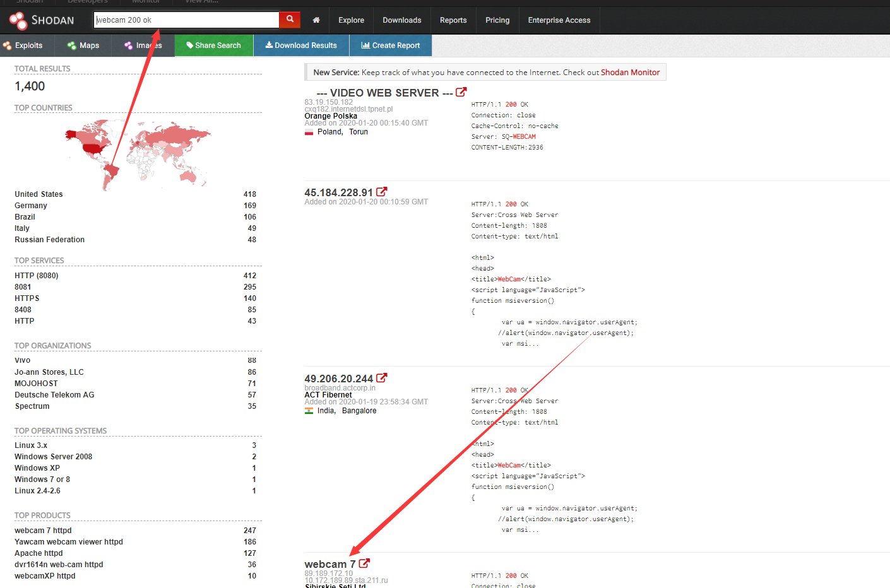Click the Download Results button
The image size is (890, 588).
coord(301,45)
